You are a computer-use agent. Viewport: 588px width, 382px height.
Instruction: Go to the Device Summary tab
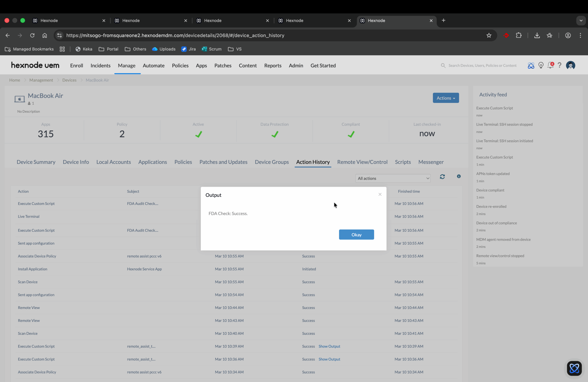[36, 162]
